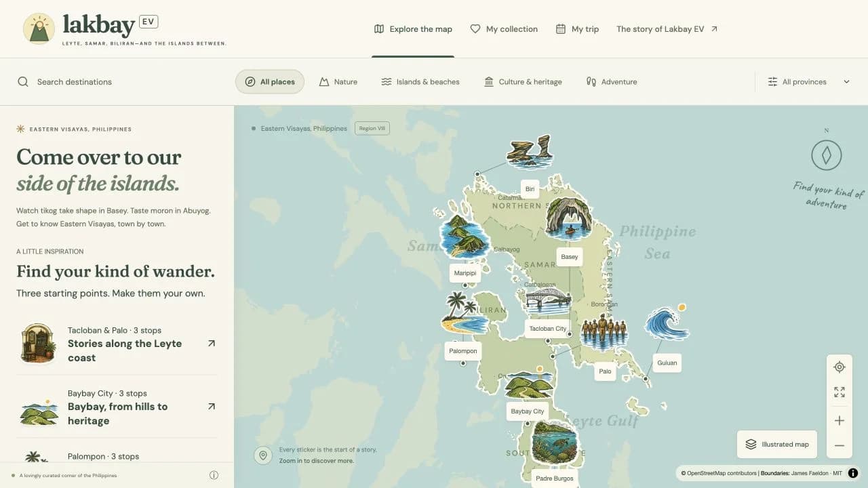The height and width of the screenshot is (488, 868).
Task: Focus the Search destinations field
Action: [117, 82]
